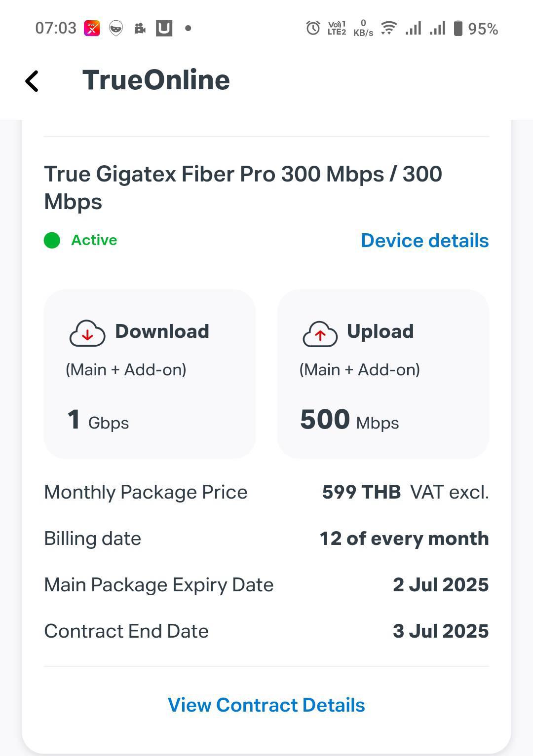The image size is (533, 756).
Task: Open Device details link
Action: coord(425,241)
